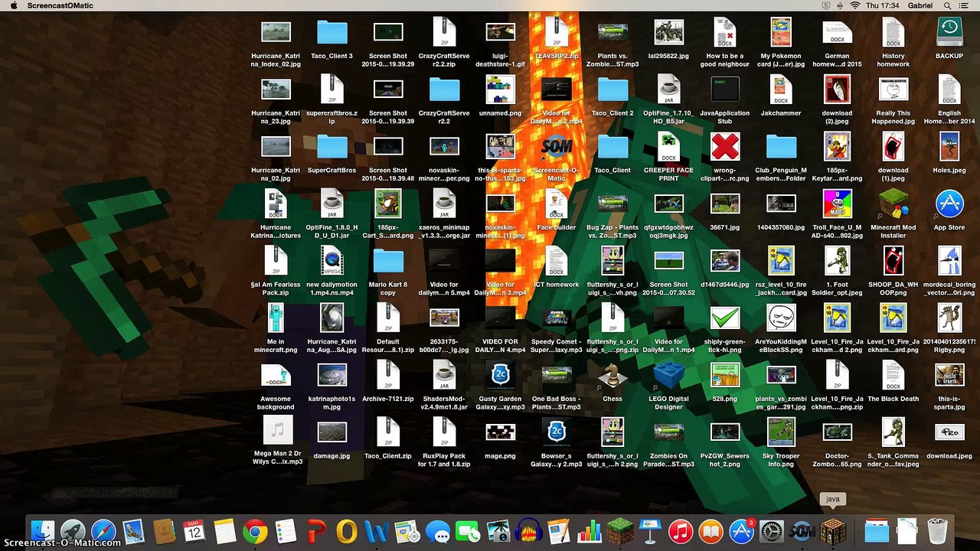Viewport: 980px width, 551px height.
Task: Launch PowerPoint from the Dock
Action: 316,530
